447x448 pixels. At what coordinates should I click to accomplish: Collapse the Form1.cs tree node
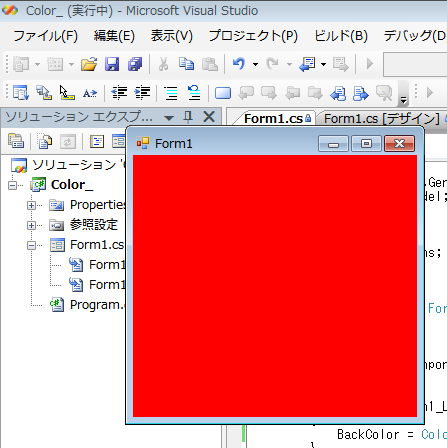point(31,245)
